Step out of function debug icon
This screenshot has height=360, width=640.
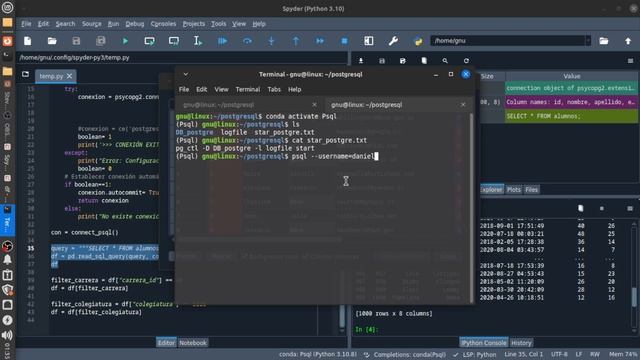click(296, 41)
